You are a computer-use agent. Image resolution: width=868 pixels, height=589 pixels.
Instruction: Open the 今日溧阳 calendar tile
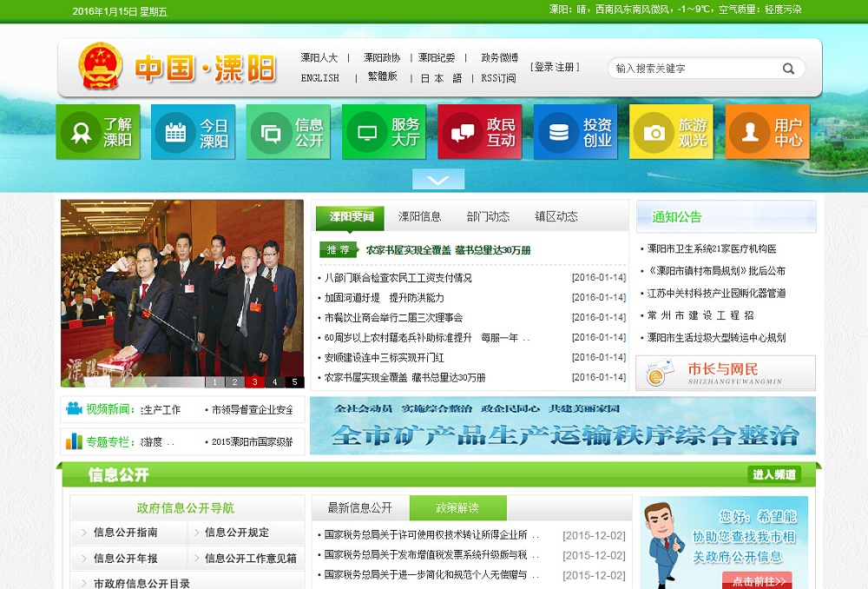(194, 132)
